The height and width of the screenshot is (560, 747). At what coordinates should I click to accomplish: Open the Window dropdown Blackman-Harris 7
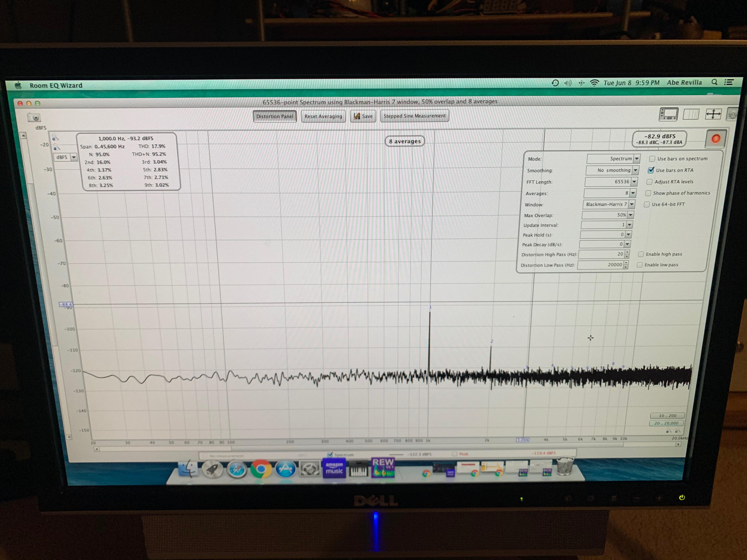click(609, 204)
